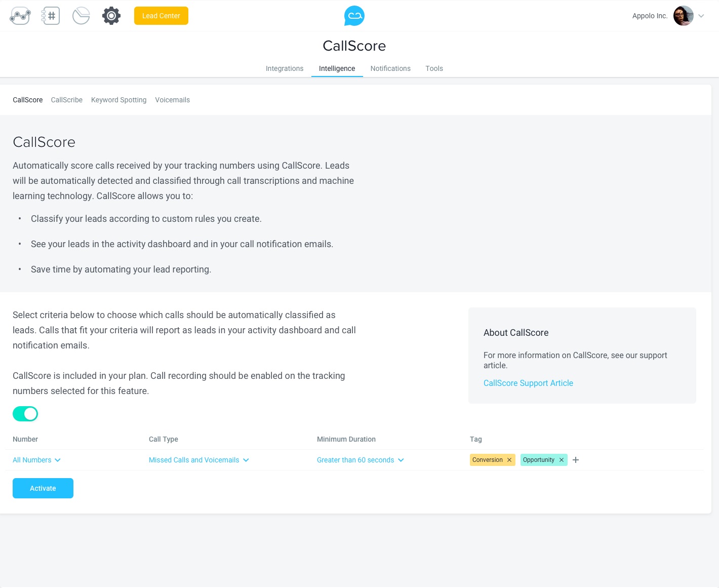Screen dimensions: 719x588
Task: Switch to the Integrations tab
Action: pos(285,68)
